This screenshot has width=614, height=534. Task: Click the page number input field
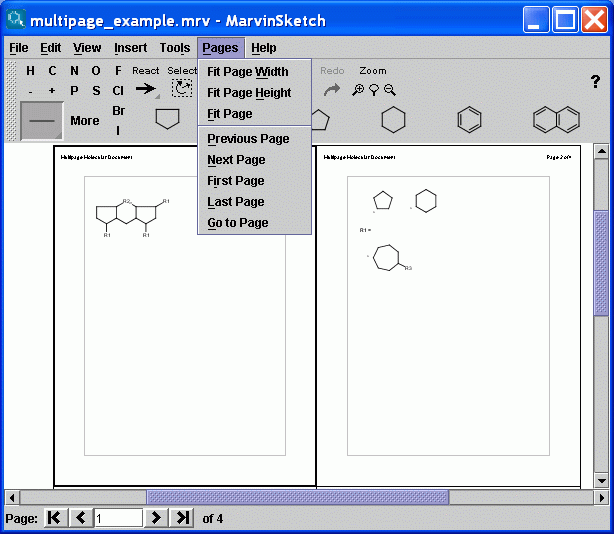coord(118,518)
